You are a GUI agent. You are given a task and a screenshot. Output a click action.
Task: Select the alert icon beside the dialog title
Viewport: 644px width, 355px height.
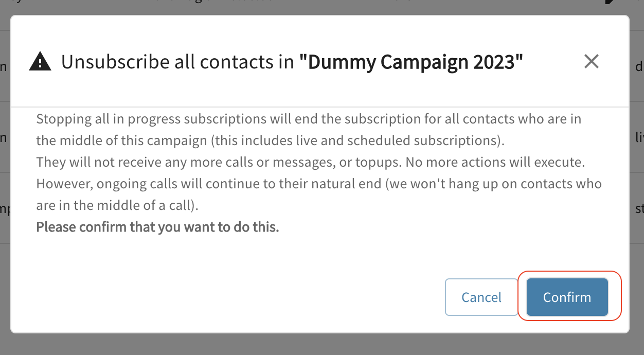tap(40, 61)
